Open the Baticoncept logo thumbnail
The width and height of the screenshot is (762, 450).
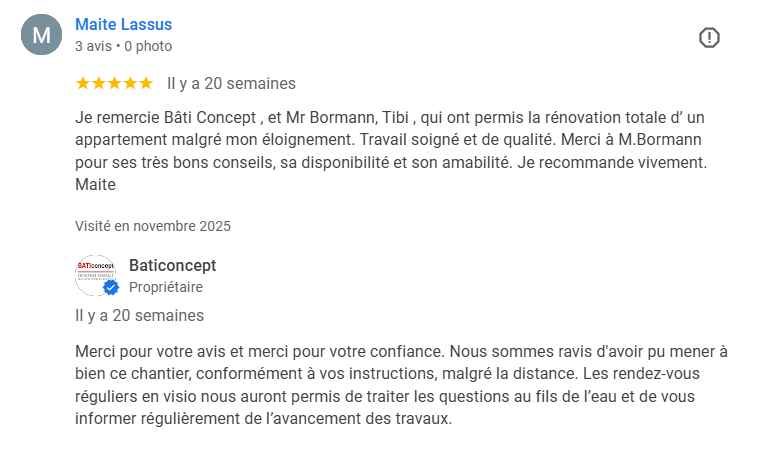pos(94,274)
